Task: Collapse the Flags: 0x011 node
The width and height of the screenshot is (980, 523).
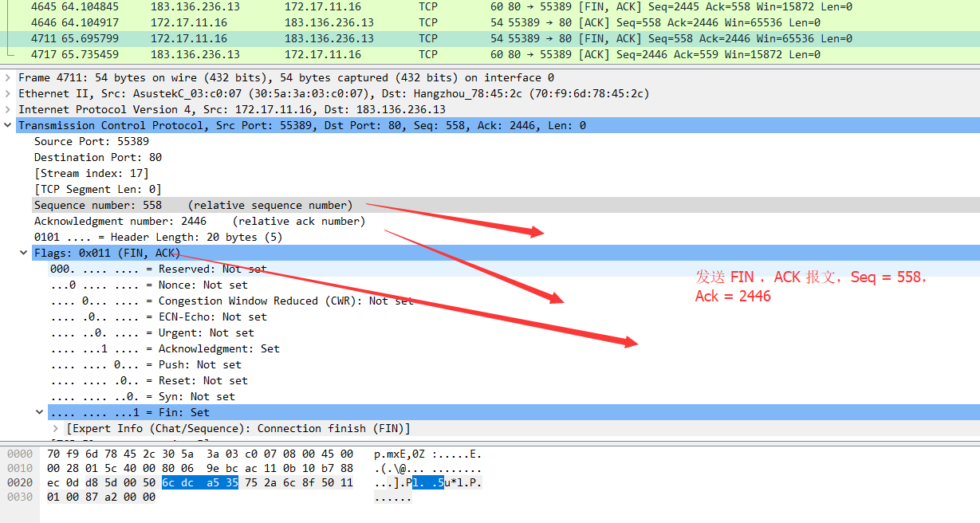Action: coord(24,254)
